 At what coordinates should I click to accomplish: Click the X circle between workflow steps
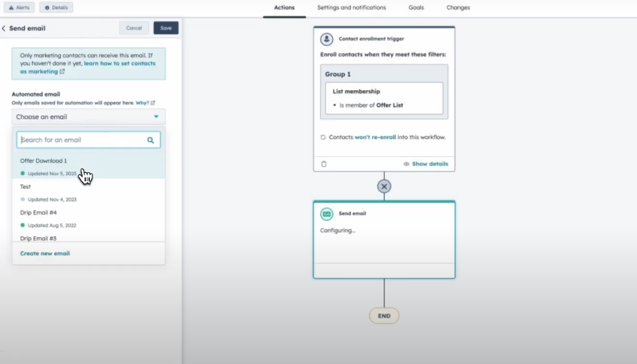pos(384,186)
